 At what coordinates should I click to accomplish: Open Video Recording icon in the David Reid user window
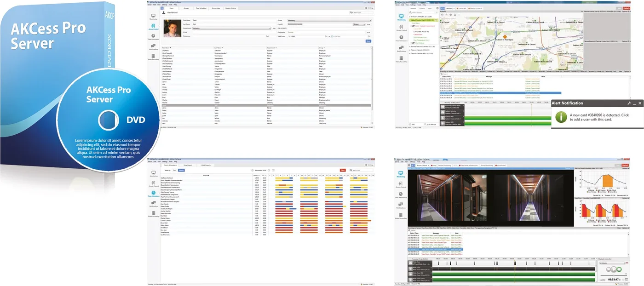[x=153, y=56]
